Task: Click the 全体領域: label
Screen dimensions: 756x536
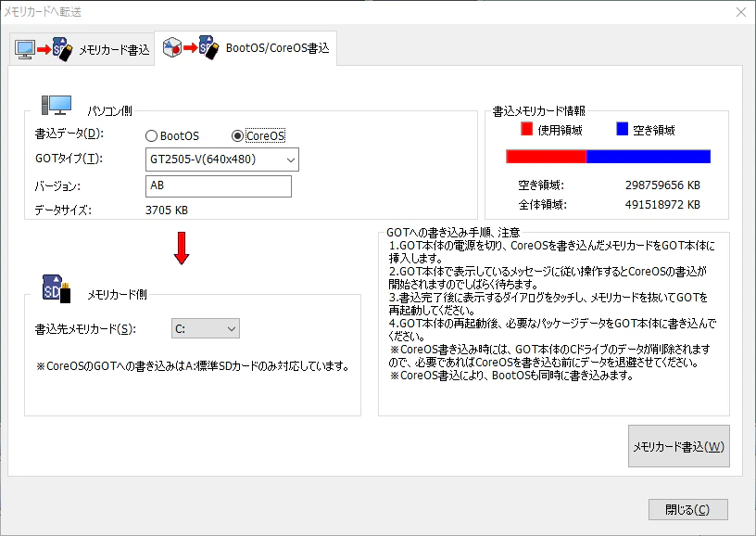Action: (542, 205)
